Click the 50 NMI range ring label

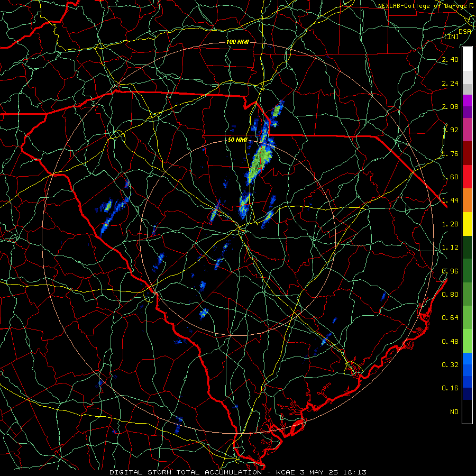pyautogui.click(x=237, y=140)
